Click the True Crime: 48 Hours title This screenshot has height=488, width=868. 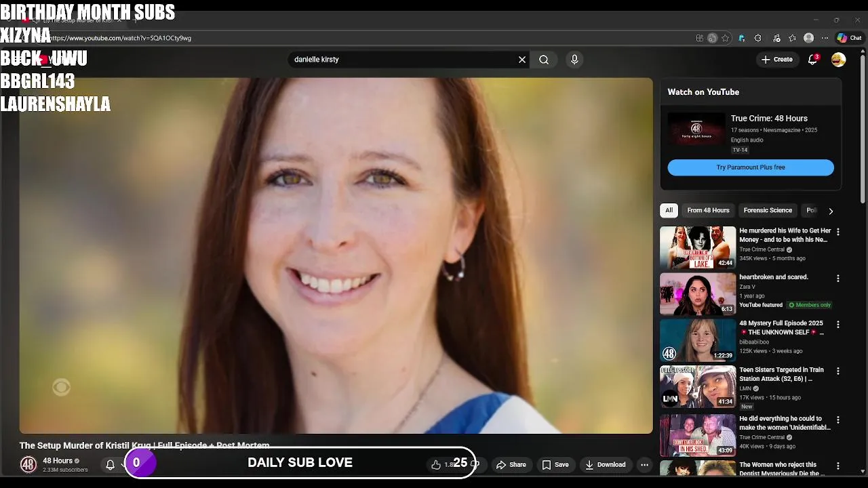click(769, 119)
